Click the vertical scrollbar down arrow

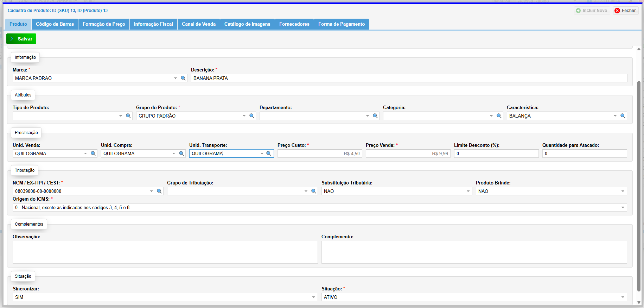pos(639,302)
